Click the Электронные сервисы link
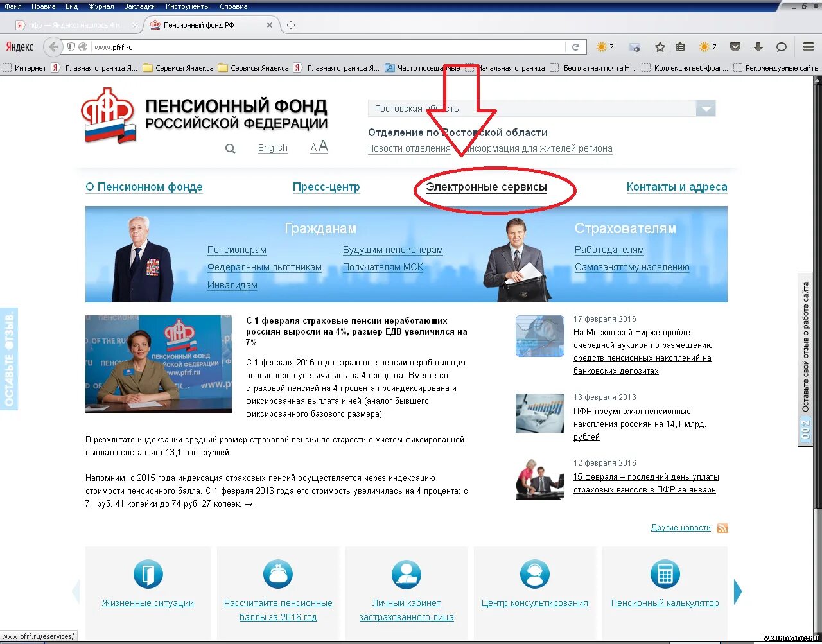This screenshot has width=822, height=644. pyautogui.click(x=487, y=187)
